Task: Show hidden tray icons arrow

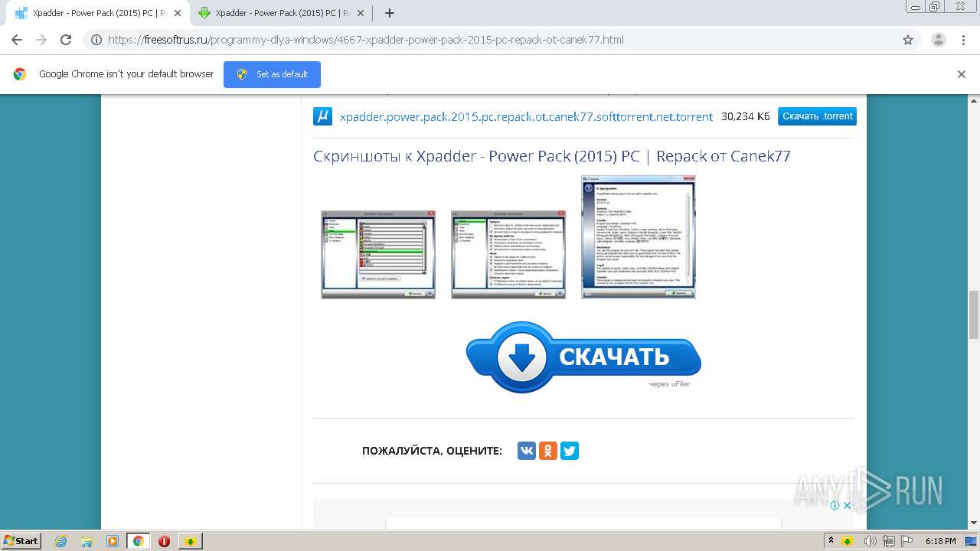Action: (x=831, y=540)
